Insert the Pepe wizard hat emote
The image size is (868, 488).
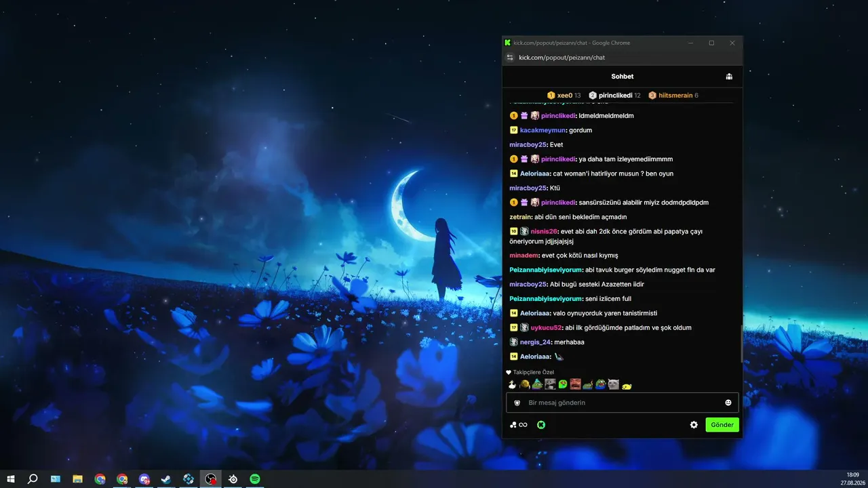(537, 384)
